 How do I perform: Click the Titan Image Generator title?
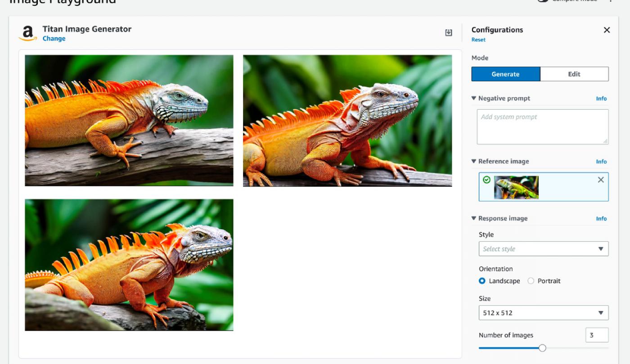click(x=87, y=29)
